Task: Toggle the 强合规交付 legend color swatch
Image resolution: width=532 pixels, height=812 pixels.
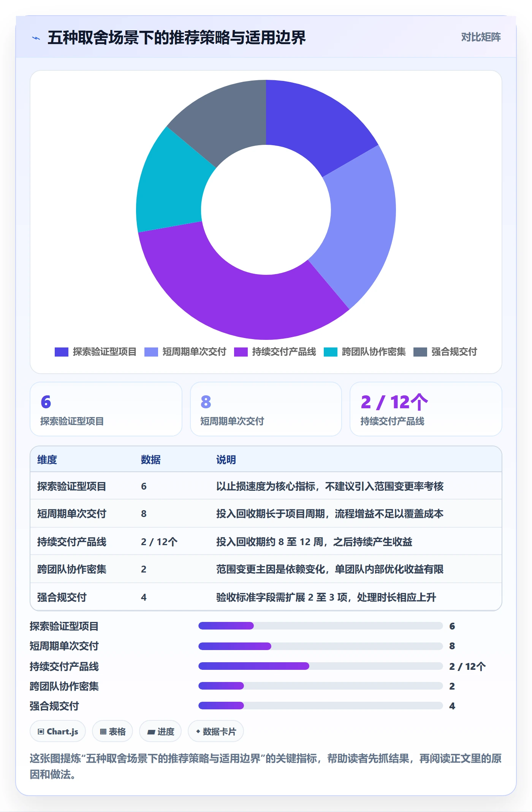Action: [420, 352]
